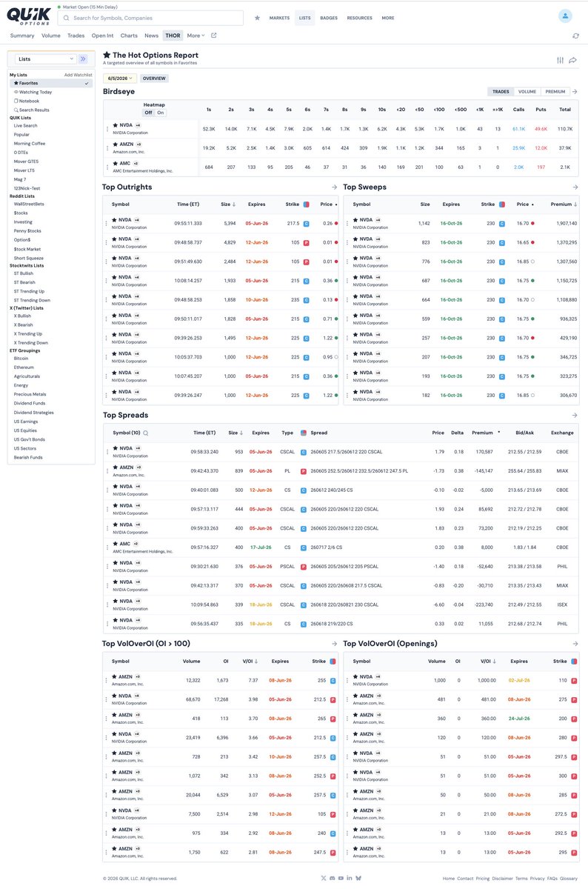Click the Puts total 12.0K for AMZN
This screenshot has height=889, width=588.
coord(541,147)
